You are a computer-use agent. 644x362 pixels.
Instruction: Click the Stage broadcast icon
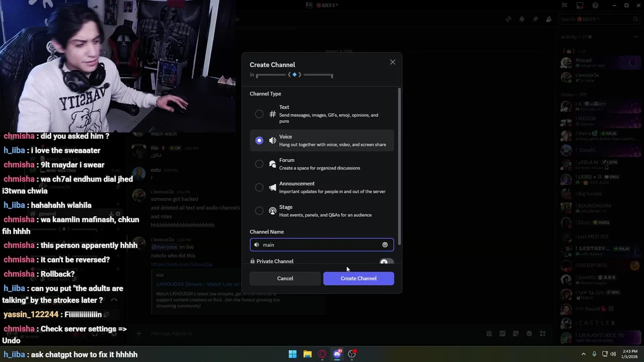(x=273, y=211)
